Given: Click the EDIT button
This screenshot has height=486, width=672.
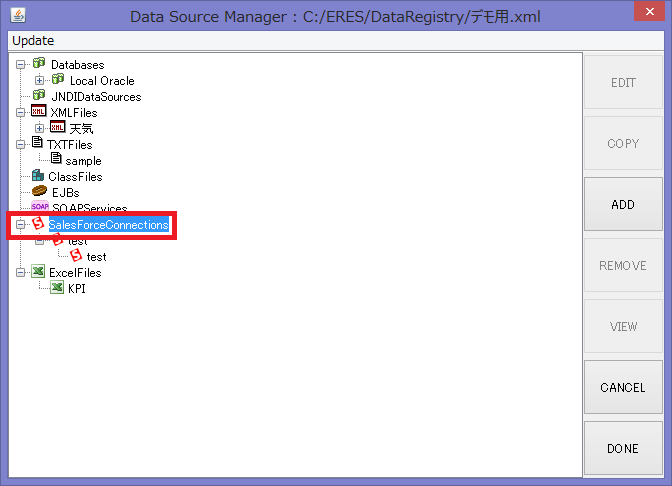Looking at the screenshot, I should pos(623,82).
